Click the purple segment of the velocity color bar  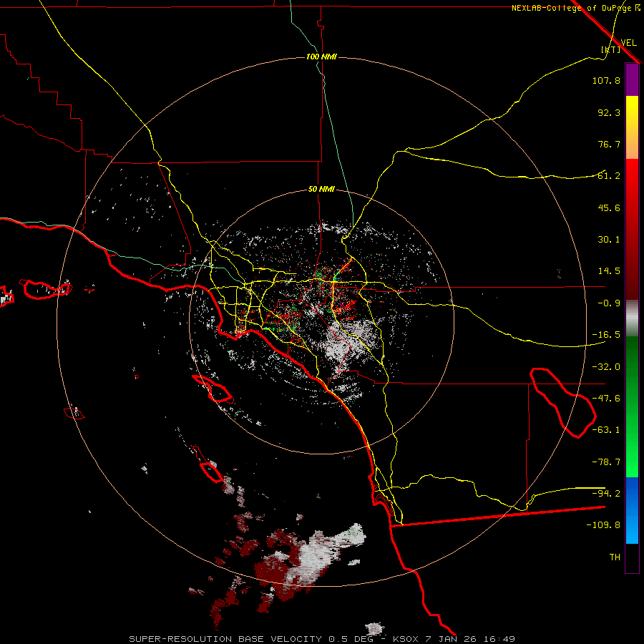click(632, 79)
